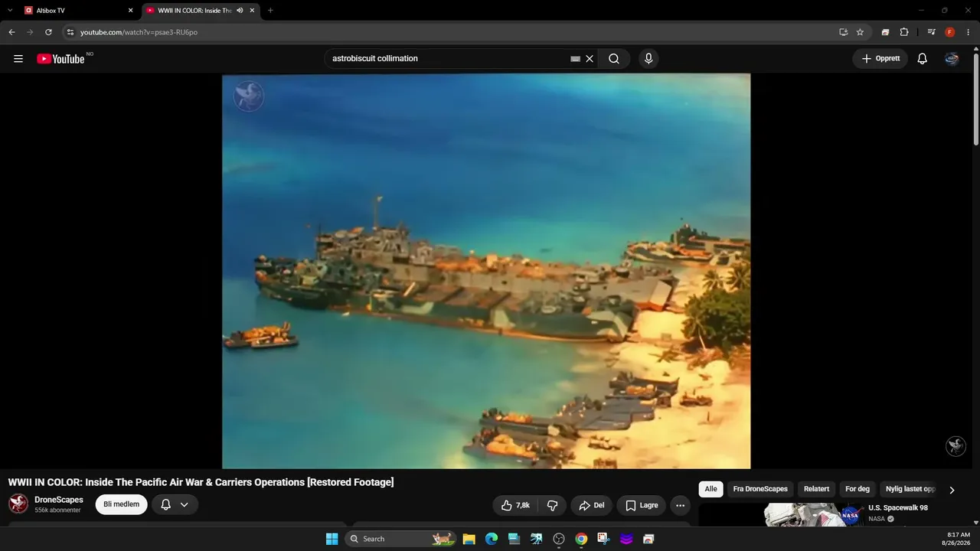
Task: Click the 'Del' share button
Action: (x=591, y=505)
